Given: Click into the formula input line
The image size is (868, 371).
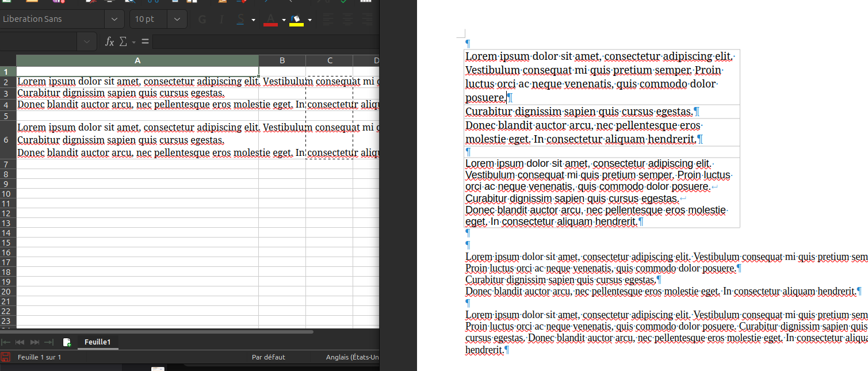Looking at the screenshot, I should tap(266, 41).
